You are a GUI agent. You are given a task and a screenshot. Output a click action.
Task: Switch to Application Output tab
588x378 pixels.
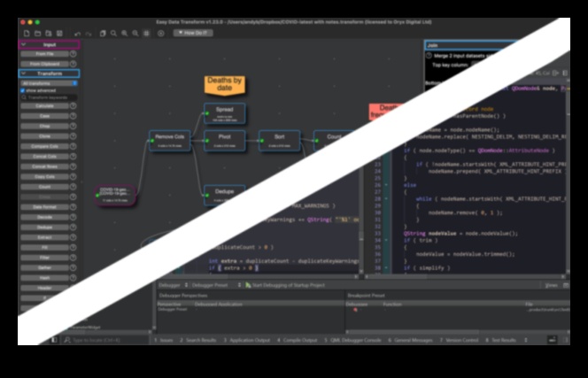(249, 339)
